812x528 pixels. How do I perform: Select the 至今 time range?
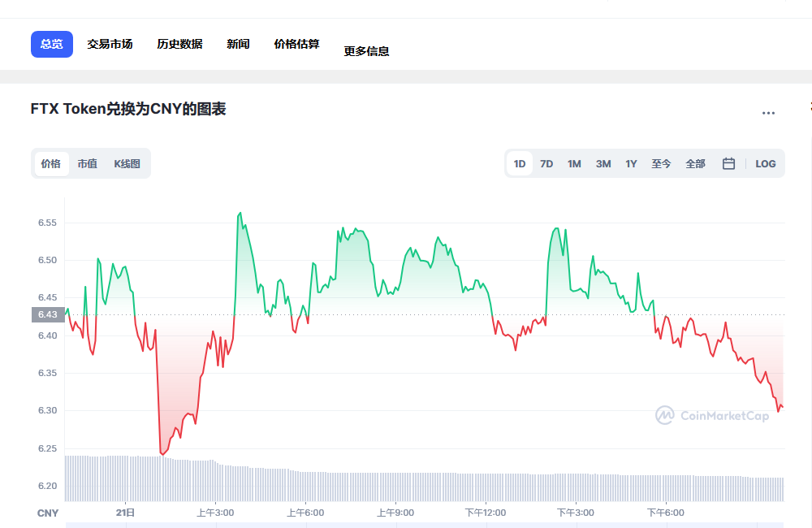coord(661,162)
